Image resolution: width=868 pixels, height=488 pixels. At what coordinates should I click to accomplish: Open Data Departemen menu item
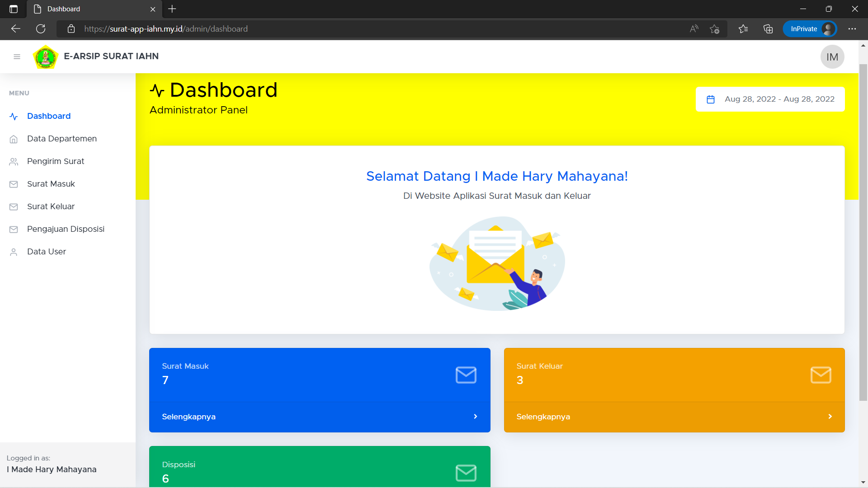tap(61, 139)
